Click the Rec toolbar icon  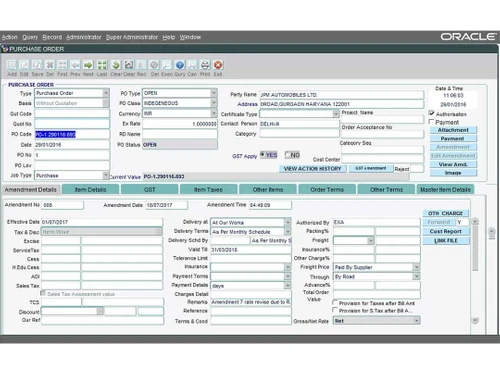(x=141, y=65)
